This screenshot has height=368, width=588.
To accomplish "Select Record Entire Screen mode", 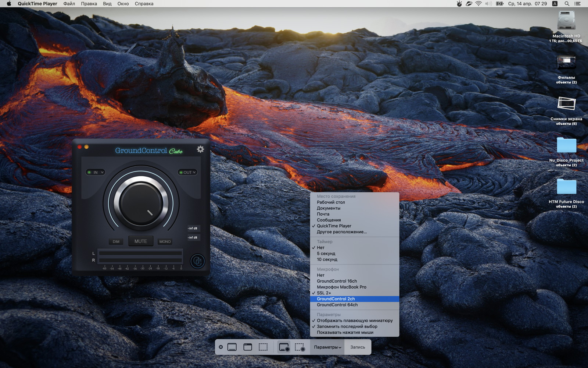I will pos(284,347).
